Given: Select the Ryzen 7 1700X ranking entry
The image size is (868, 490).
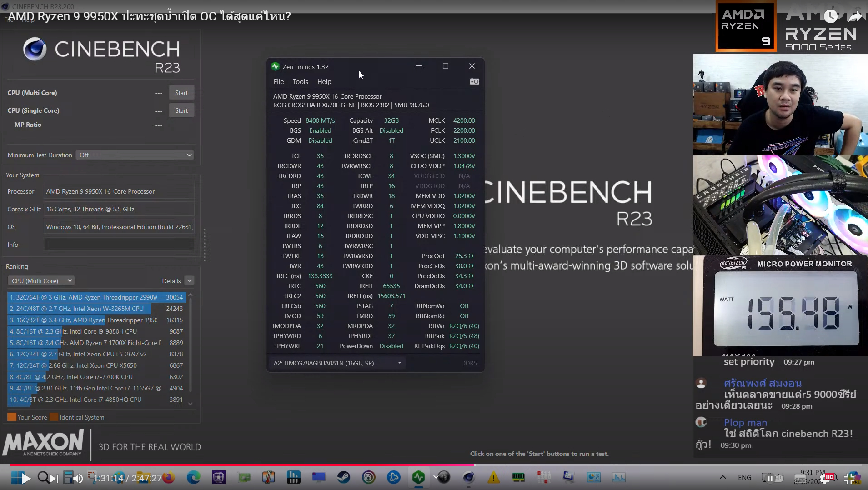Looking at the screenshot, I should pyautogui.click(x=96, y=343).
